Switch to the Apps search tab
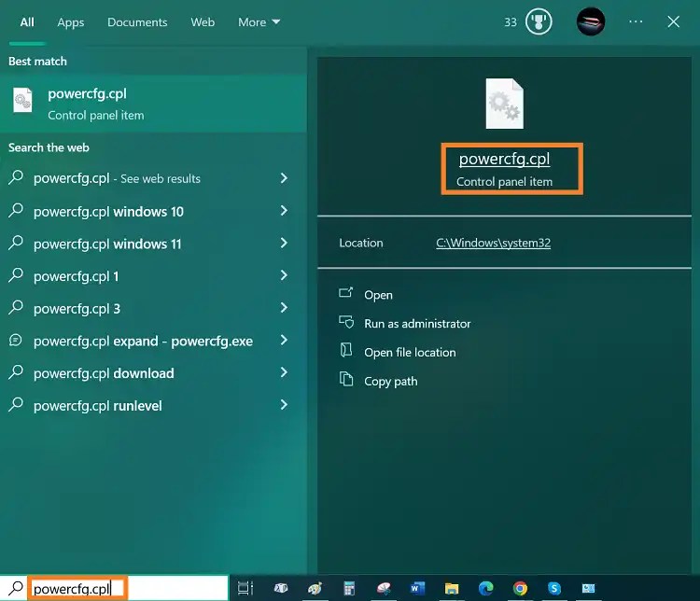This screenshot has width=700, height=601. 71,22
